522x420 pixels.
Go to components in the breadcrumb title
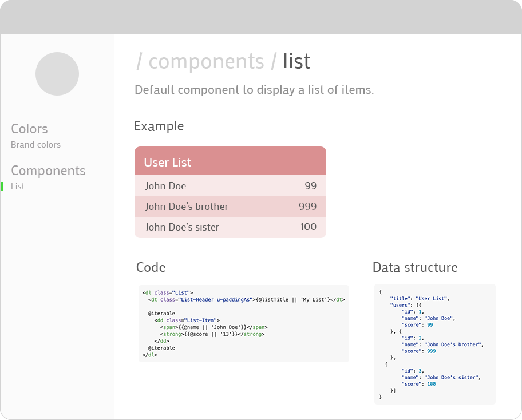pos(206,61)
